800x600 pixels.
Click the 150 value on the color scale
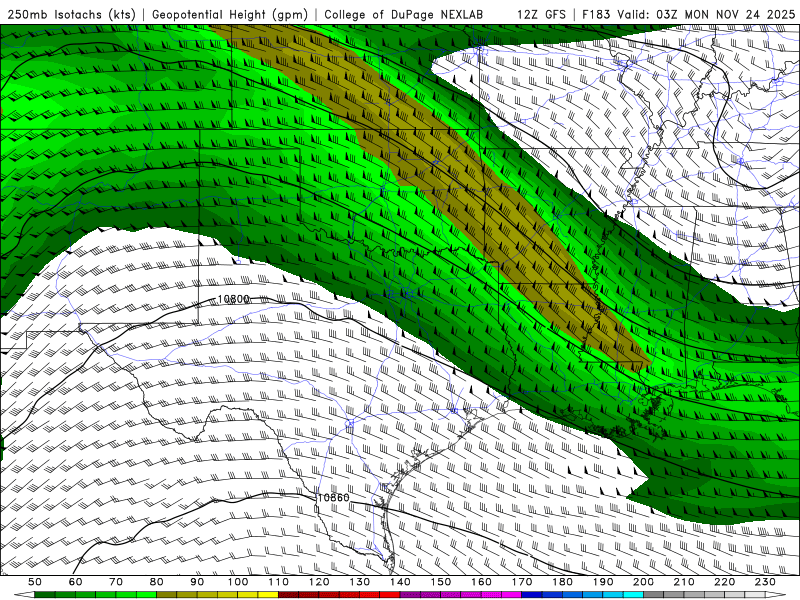point(441,582)
